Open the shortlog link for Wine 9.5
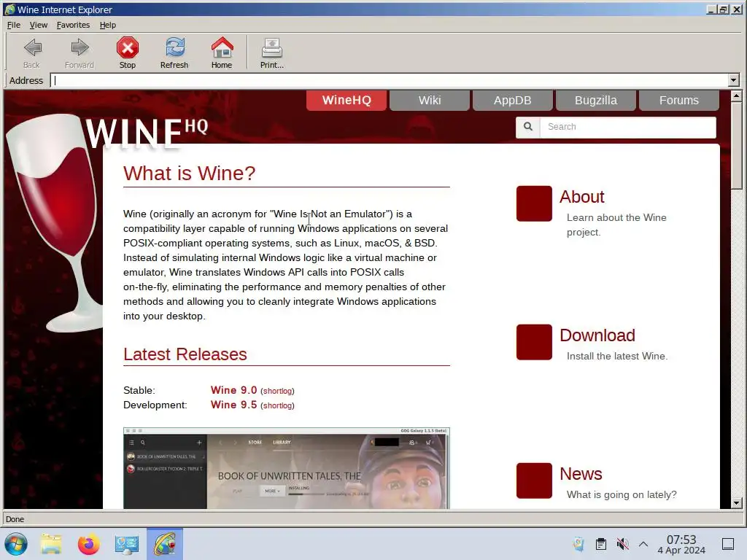This screenshot has width=747, height=560. tap(277, 405)
